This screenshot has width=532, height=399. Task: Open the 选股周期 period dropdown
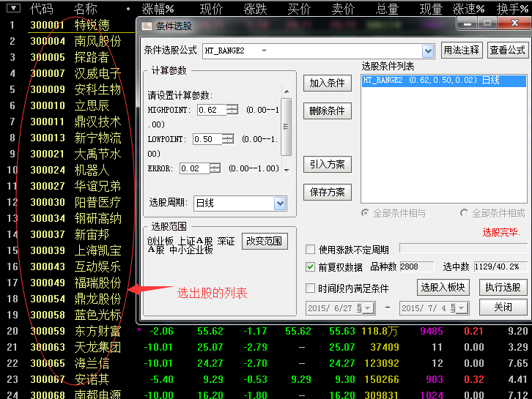(x=280, y=204)
